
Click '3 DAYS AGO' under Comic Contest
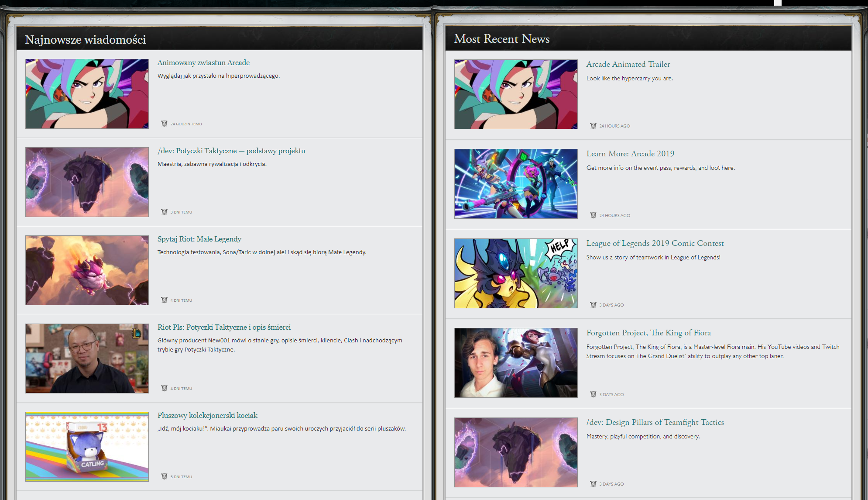pos(611,305)
